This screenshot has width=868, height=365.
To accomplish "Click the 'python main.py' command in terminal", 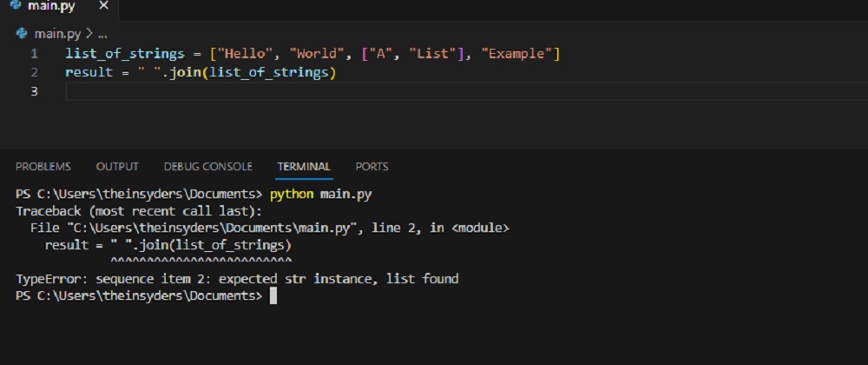I will point(320,195).
